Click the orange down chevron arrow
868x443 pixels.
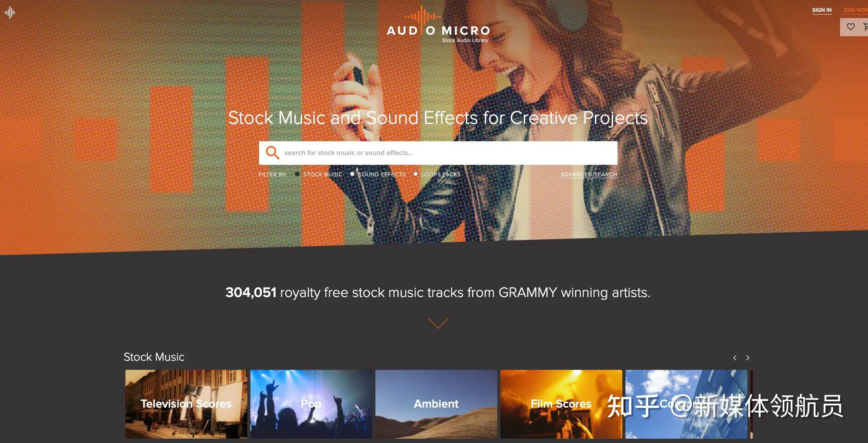tap(438, 323)
